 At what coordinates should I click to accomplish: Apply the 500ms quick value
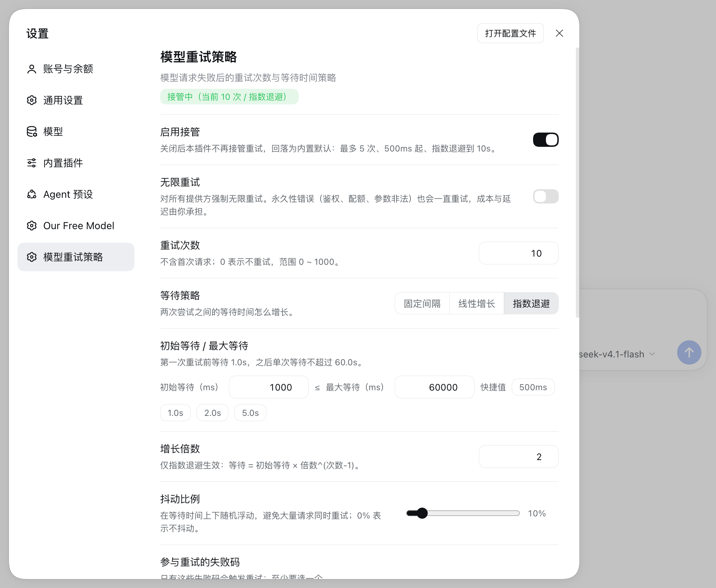point(533,387)
